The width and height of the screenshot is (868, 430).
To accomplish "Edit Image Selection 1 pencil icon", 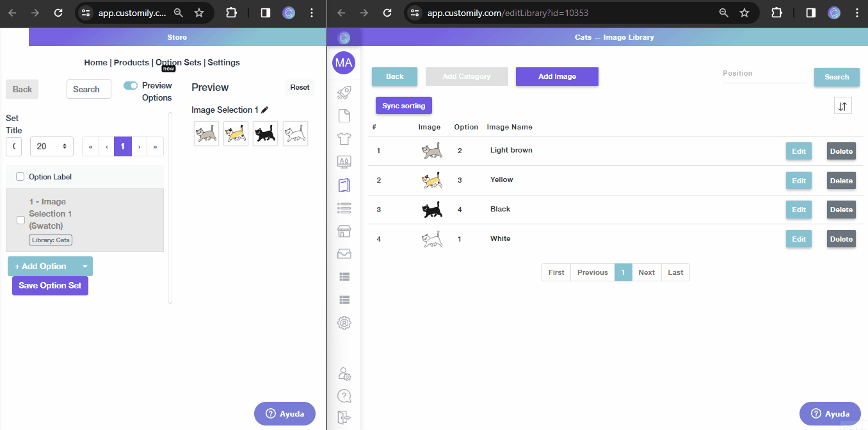I will [x=264, y=110].
